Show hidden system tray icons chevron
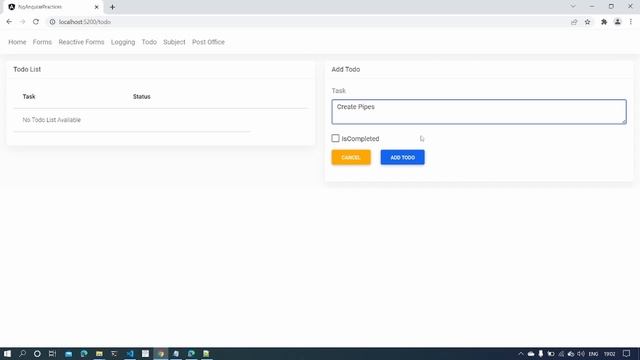 [x=521, y=354]
